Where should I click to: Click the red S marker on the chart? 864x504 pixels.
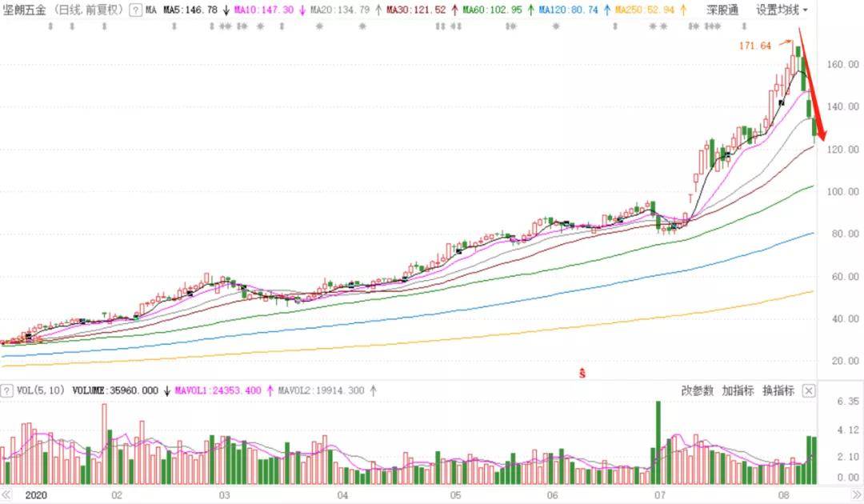coord(583,374)
